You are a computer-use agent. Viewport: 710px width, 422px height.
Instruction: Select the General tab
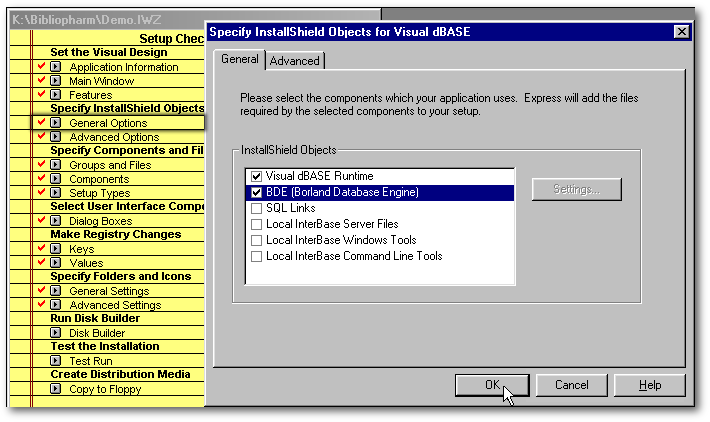pyautogui.click(x=240, y=59)
